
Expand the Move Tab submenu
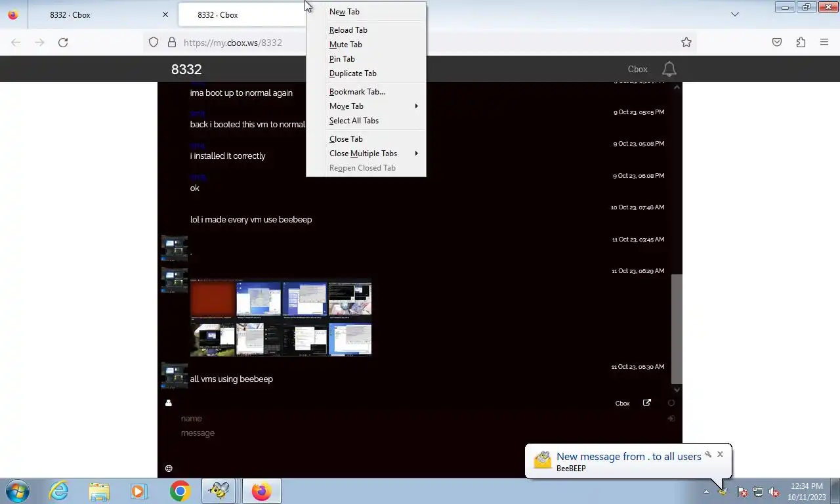[x=366, y=106]
